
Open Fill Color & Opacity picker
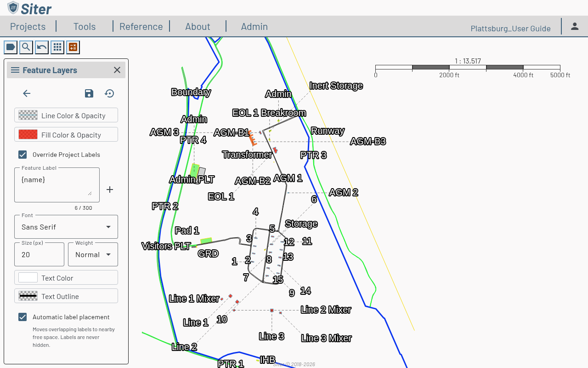coord(66,135)
